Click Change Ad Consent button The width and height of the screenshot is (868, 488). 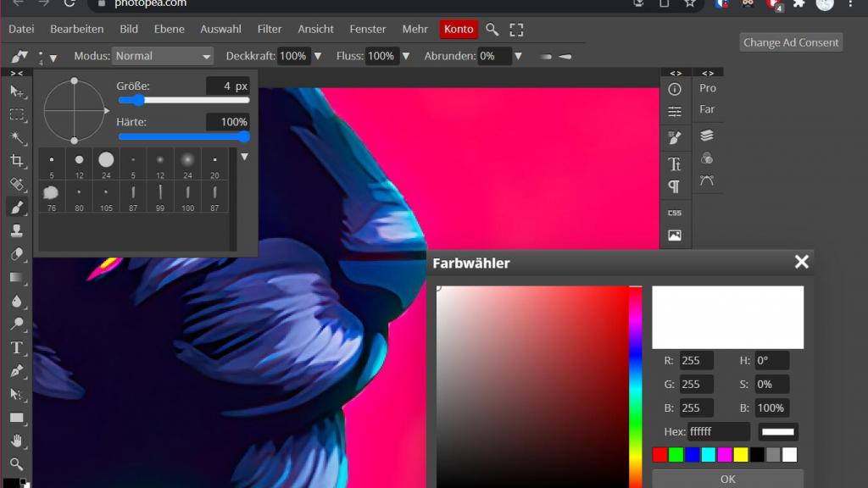(x=791, y=42)
